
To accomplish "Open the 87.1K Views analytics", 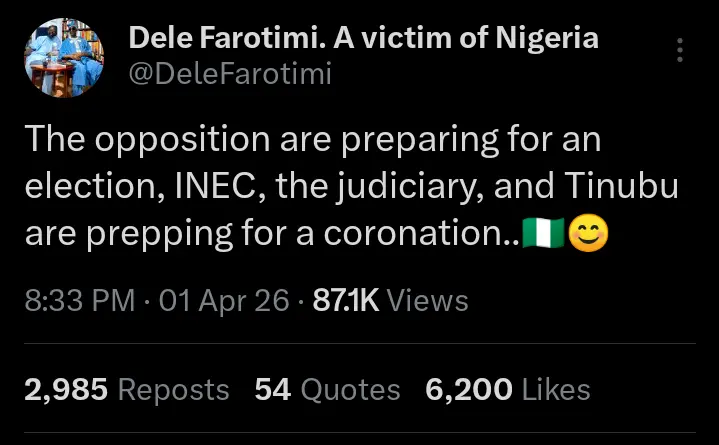I will [390, 300].
